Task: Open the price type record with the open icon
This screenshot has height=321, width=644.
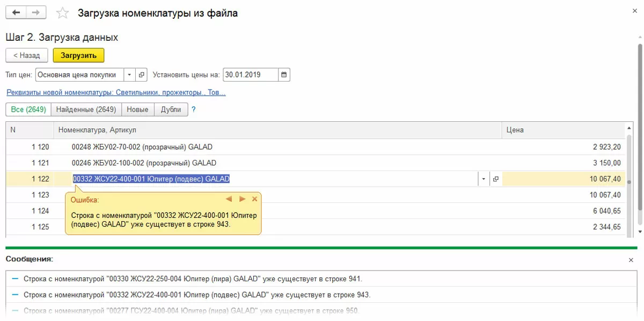Action: click(142, 75)
